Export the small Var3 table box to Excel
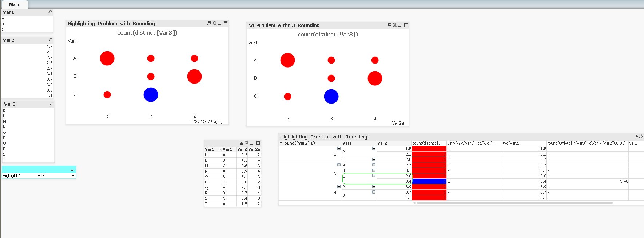The width and height of the screenshot is (644, 238). 247,143
